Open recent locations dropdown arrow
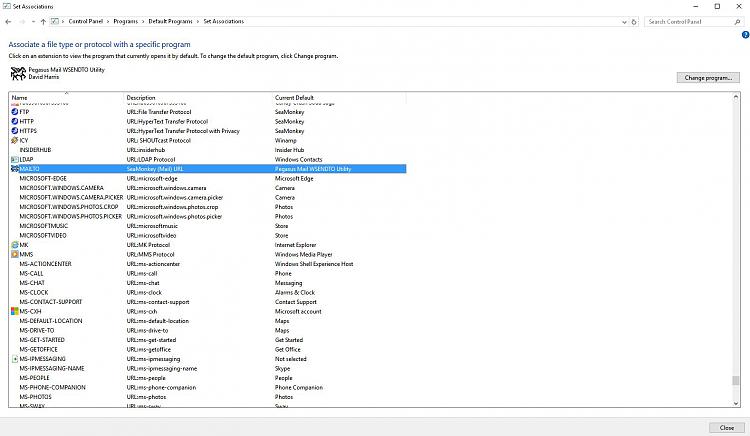Image resolution: width=750 pixels, height=436 pixels. [33, 22]
